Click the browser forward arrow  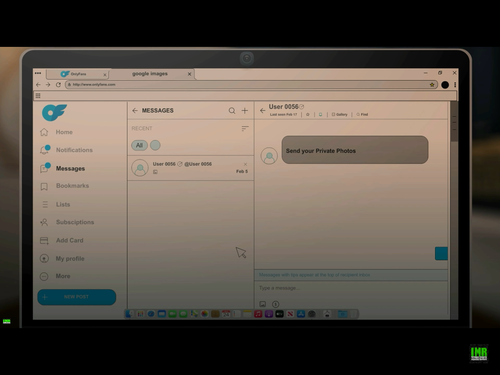point(48,85)
